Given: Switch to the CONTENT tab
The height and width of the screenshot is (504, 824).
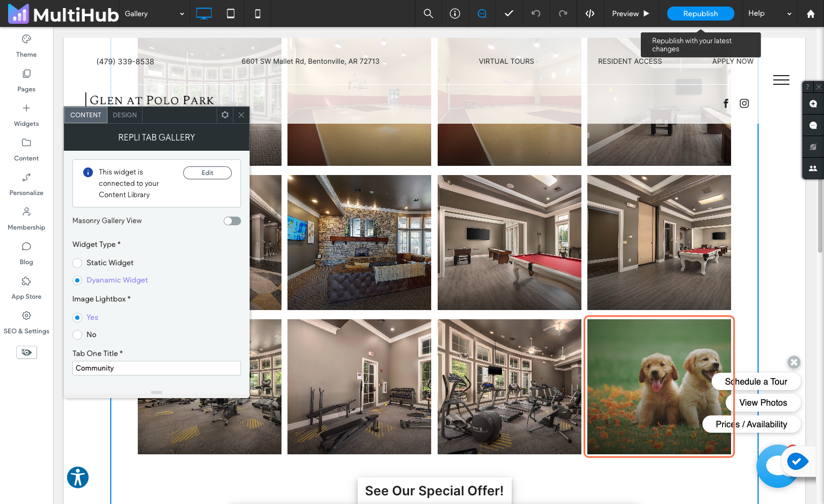Looking at the screenshot, I should pyautogui.click(x=85, y=115).
